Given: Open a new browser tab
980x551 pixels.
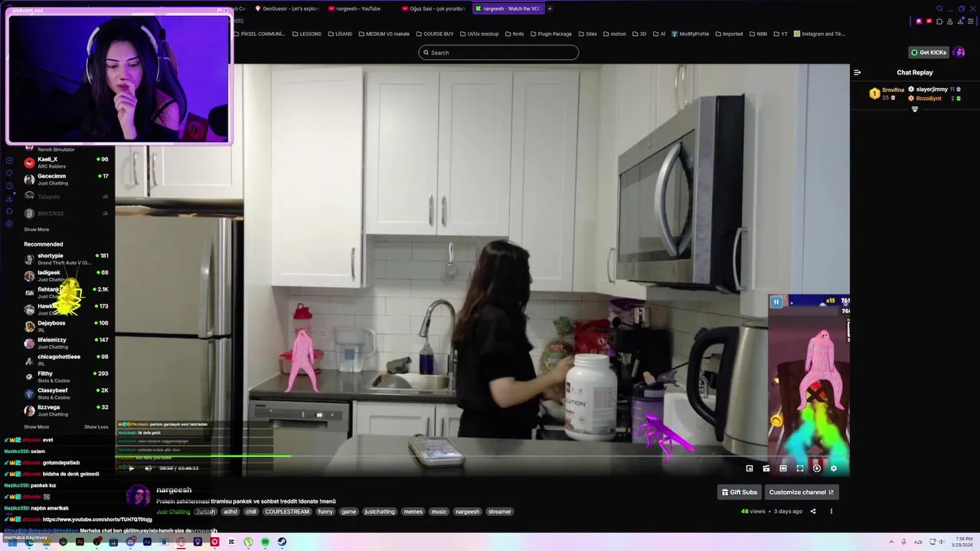Looking at the screenshot, I should [550, 8].
